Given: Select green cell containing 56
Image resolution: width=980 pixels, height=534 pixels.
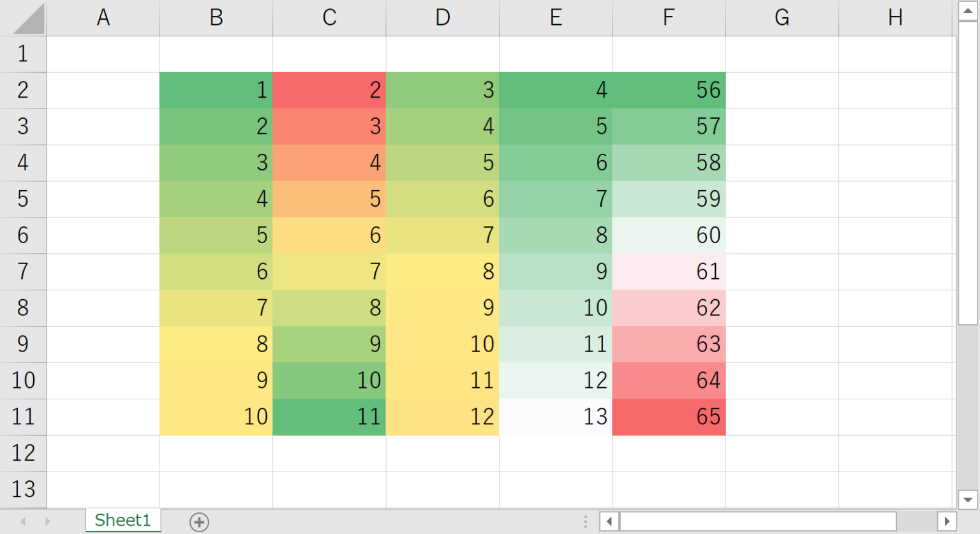Looking at the screenshot, I should 669,91.
